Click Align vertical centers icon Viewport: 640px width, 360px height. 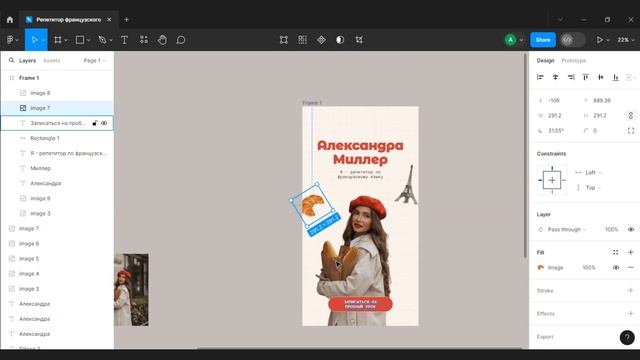tap(600, 77)
